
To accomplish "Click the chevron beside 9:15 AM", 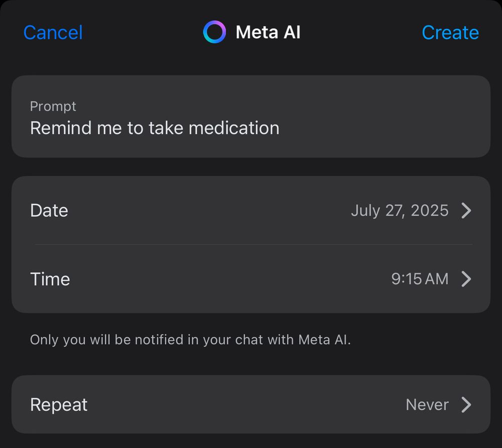I will [466, 279].
